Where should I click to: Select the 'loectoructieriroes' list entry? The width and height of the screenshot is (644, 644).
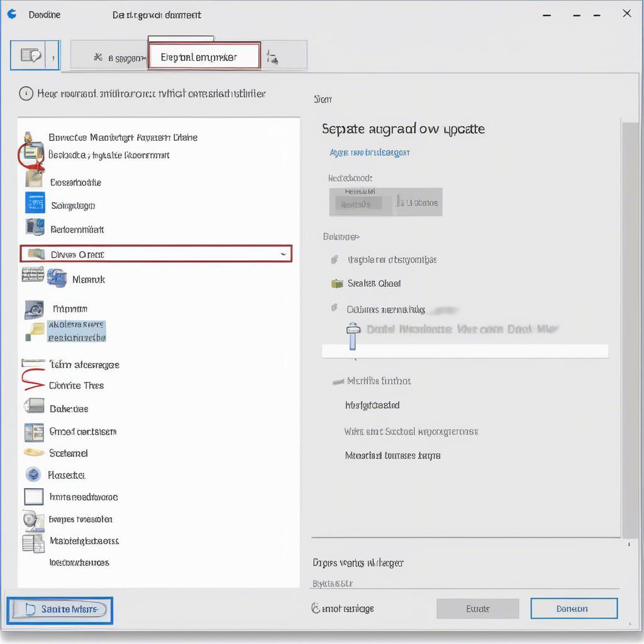tap(79, 562)
